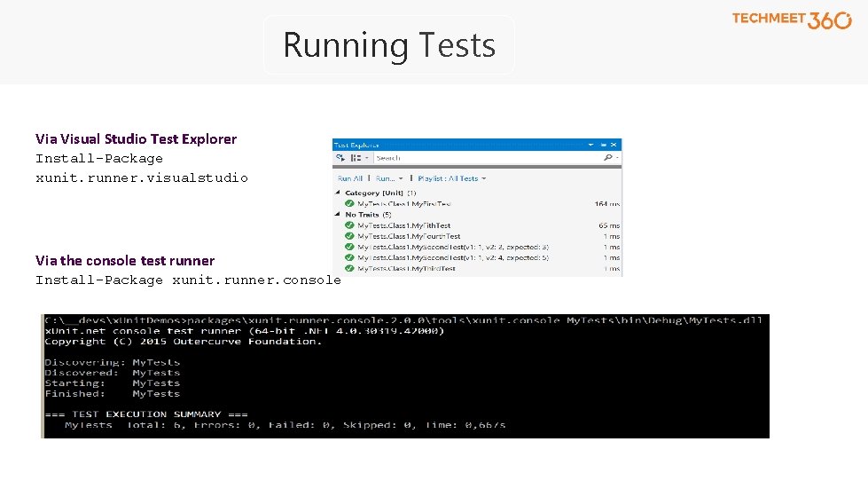The width and height of the screenshot is (868, 489).
Task: Click the run-tests-after-build icon in Test Explorer
Action: click(x=340, y=158)
